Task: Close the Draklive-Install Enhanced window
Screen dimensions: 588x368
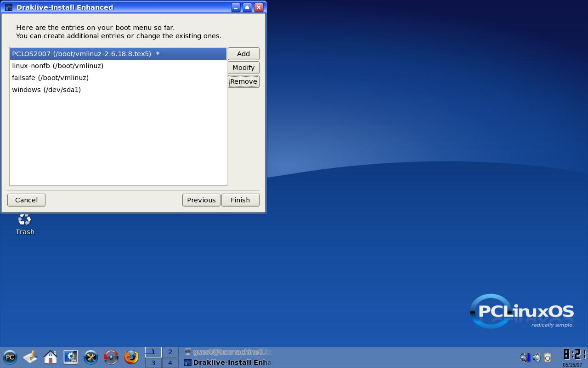Action: point(259,7)
